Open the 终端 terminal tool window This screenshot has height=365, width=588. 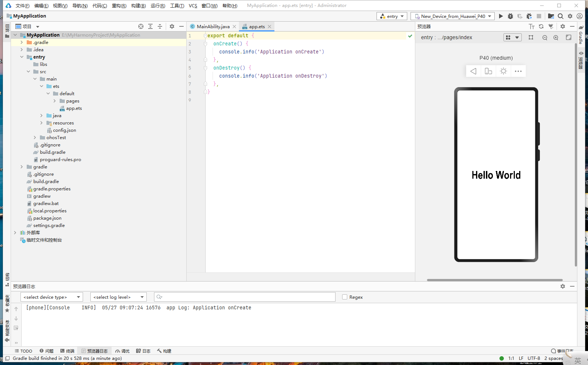[67, 351]
